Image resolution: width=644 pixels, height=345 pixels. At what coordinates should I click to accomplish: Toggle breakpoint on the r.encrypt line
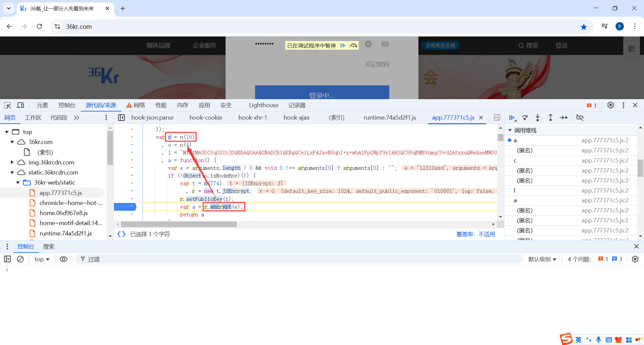click(x=132, y=207)
